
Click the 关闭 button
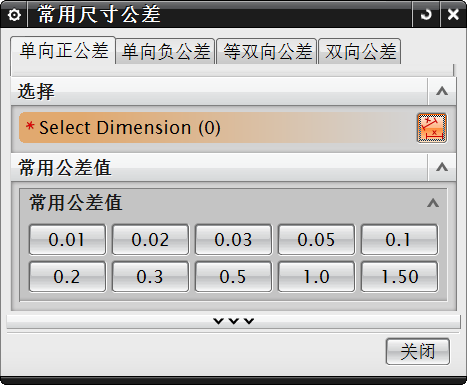pyautogui.click(x=418, y=351)
